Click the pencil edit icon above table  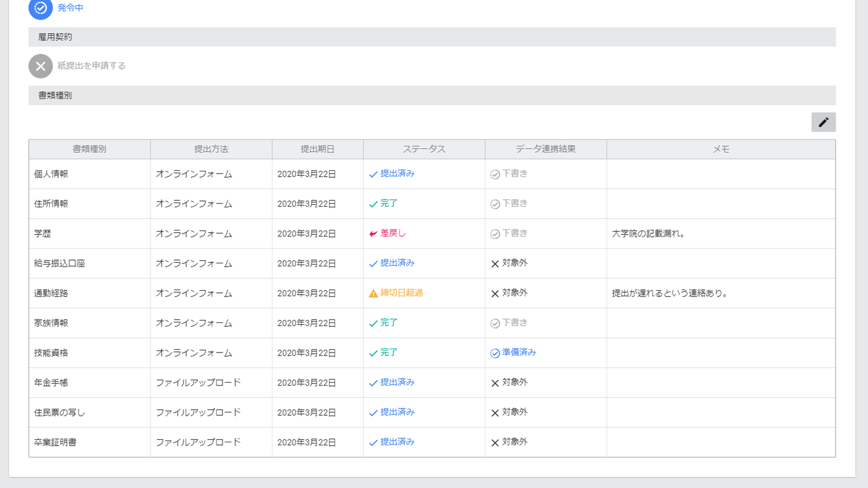(823, 122)
